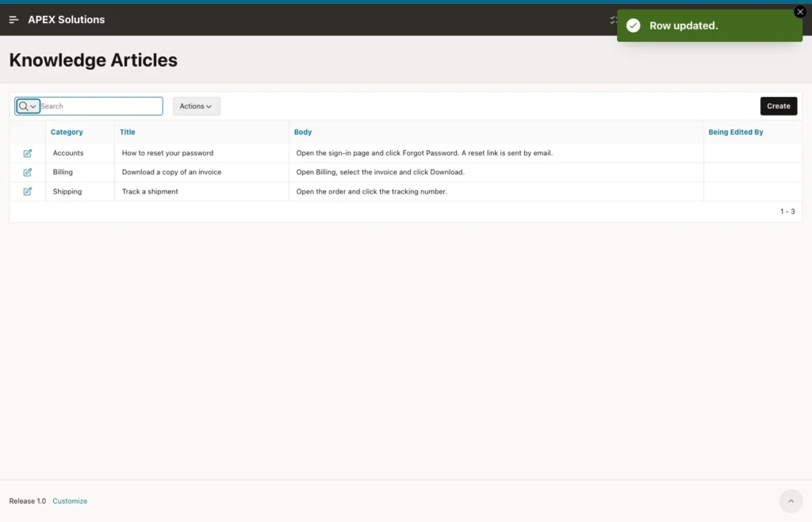Edit the Accounts article row
Screen dimensions: 812x522
[28, 153]
